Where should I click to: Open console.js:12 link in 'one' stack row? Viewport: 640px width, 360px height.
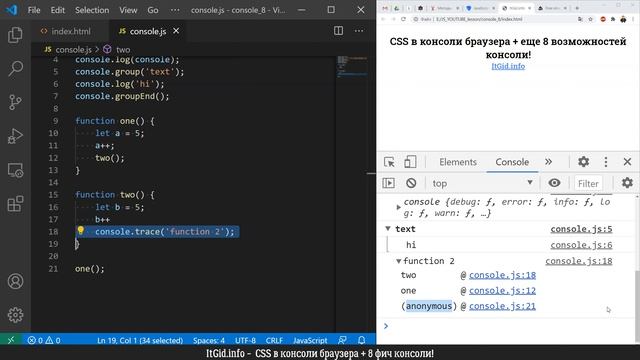[x=502, y=291]
